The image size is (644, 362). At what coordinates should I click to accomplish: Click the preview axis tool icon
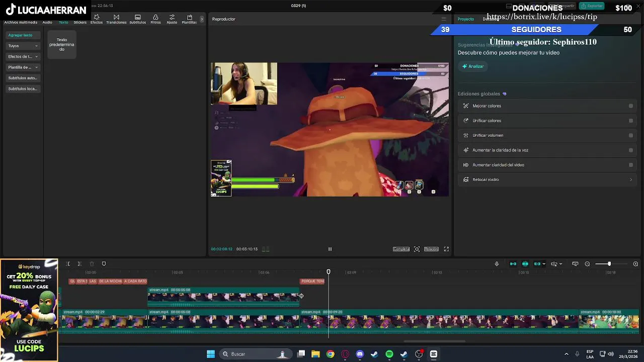tap(554, 264)
